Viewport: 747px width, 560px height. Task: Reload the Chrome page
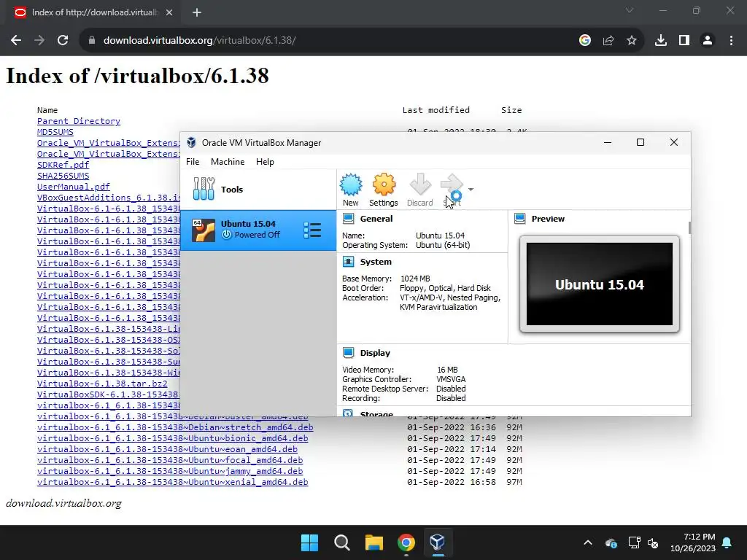coord(63,41)
